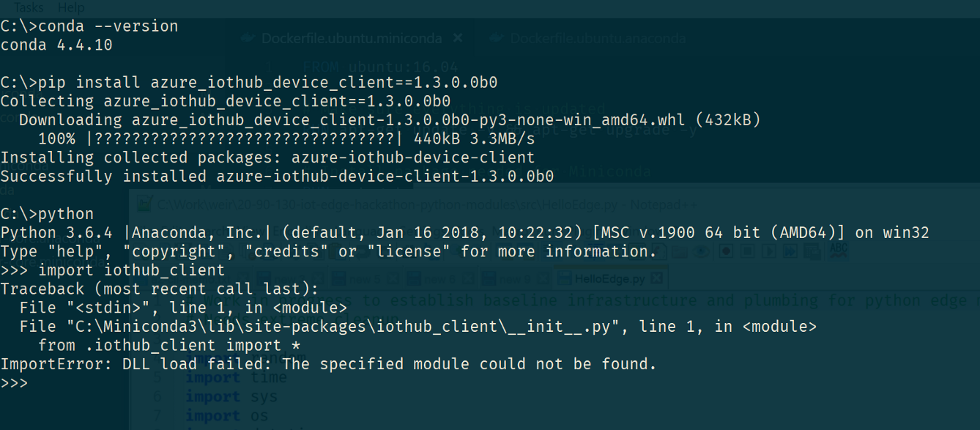
Task: Open the Tasks menu
Action: pos(29,7)
